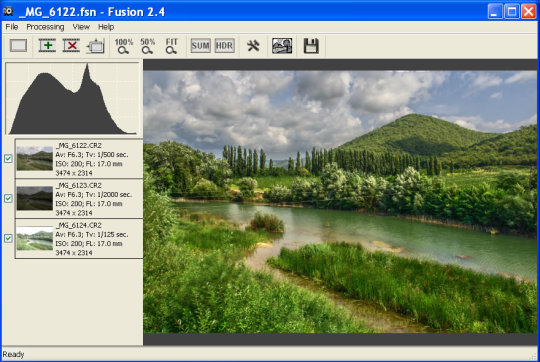The height and width of the screenshot is (362, 540).
Task: Activate the HDR processing mode
Action: click(225, 45)
